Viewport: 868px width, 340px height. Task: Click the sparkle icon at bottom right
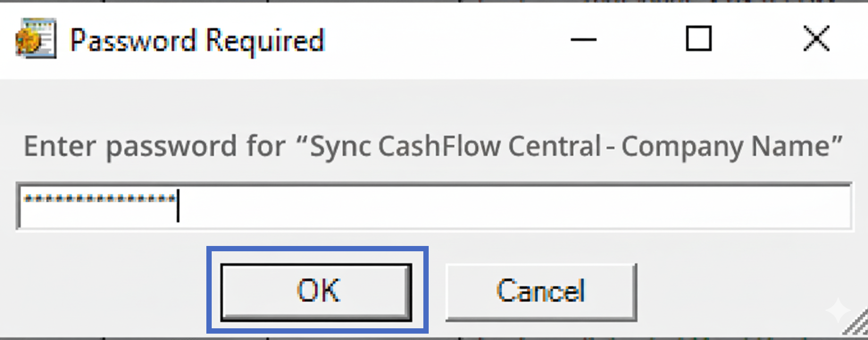[x=837, y=310]
